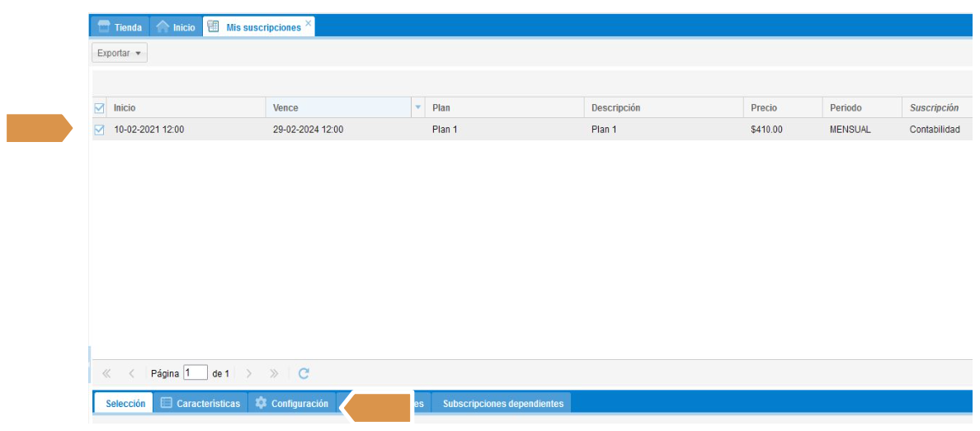
Task: Open the Vence column dropdown arrow
Action: (x=417, y=108)
